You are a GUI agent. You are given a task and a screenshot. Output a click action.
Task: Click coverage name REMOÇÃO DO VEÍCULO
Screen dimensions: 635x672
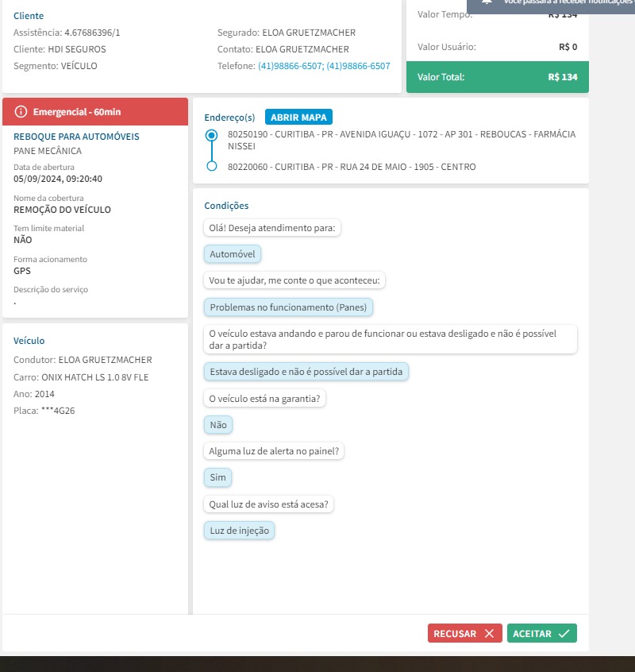click(x=62, y=210)
